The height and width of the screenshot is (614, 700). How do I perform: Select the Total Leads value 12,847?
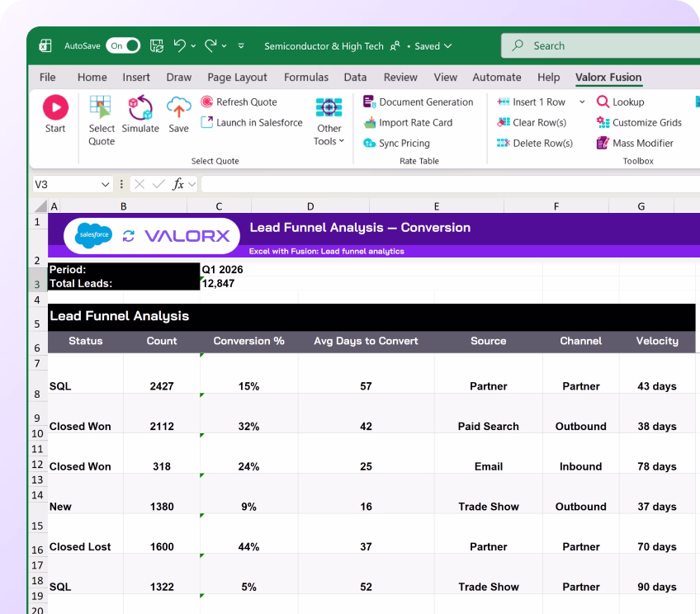[x=218, y=283]
